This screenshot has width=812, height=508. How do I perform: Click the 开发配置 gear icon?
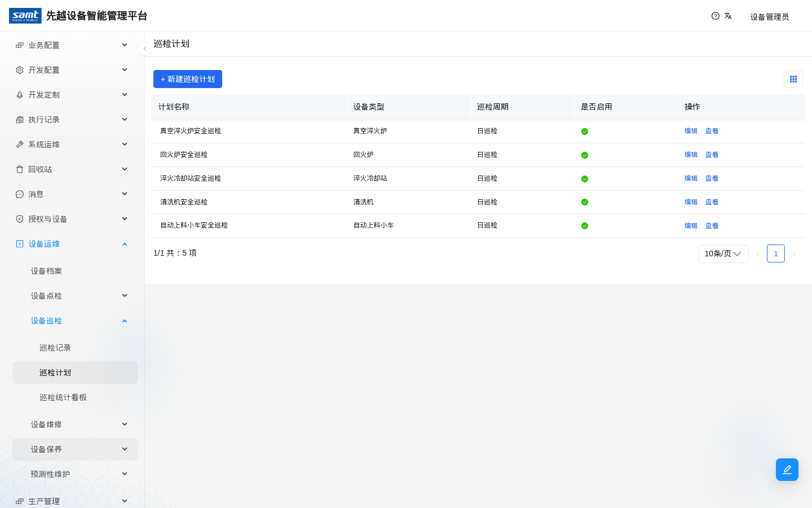click(20, 70)
